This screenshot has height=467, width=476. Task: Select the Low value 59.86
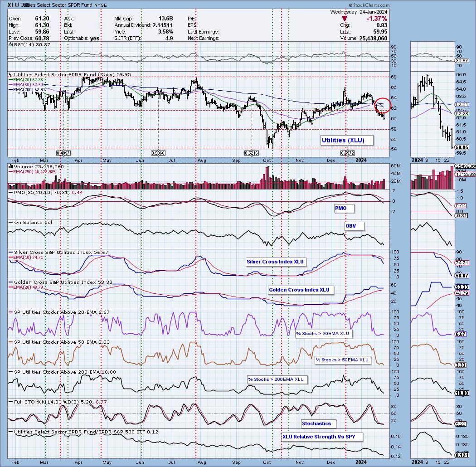click(42, 32)
